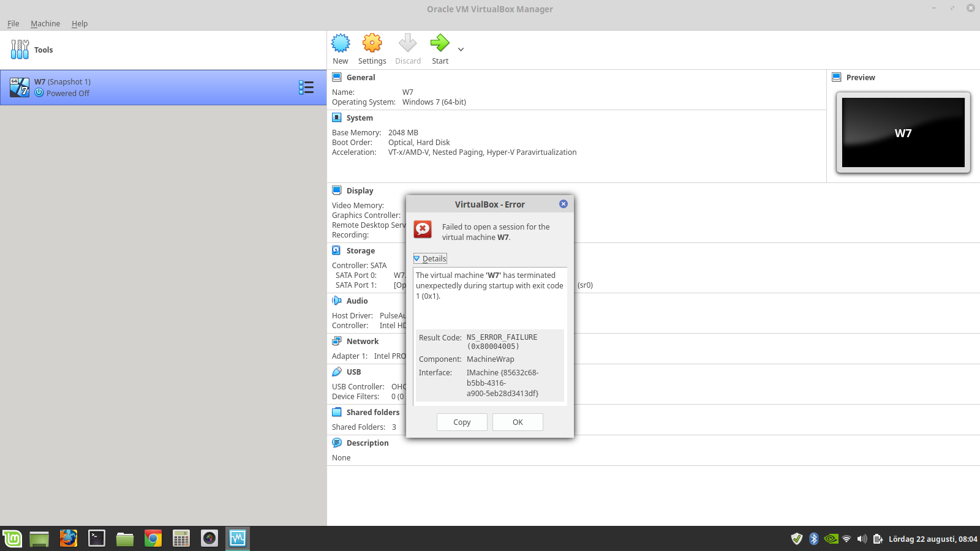Show the desktop from the taskbar
The width and height of the screenshot is (980, 551).
(x=39, y=539)
